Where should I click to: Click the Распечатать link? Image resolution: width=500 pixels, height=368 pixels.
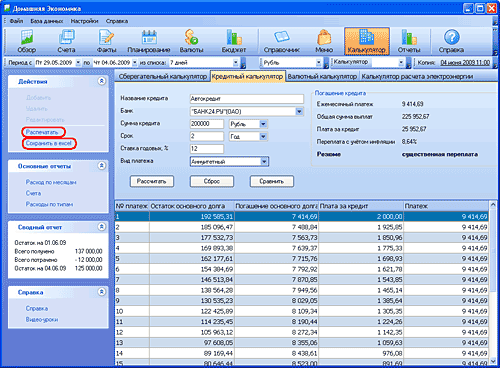(42, 132)
